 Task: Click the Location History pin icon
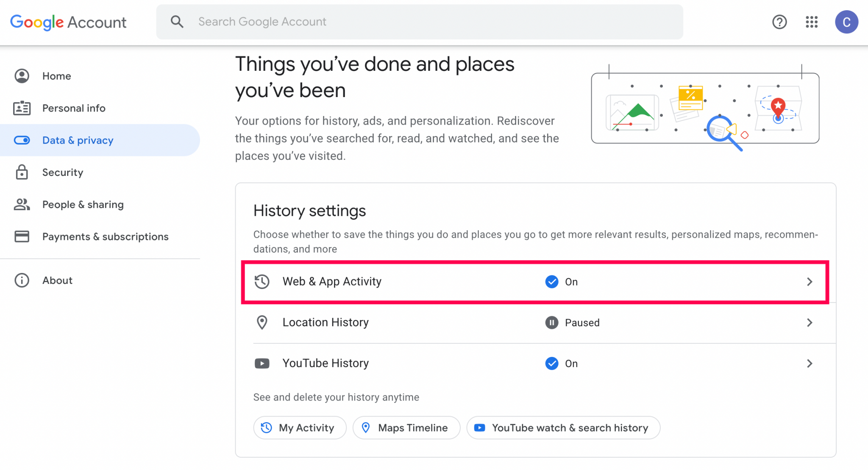262,322
